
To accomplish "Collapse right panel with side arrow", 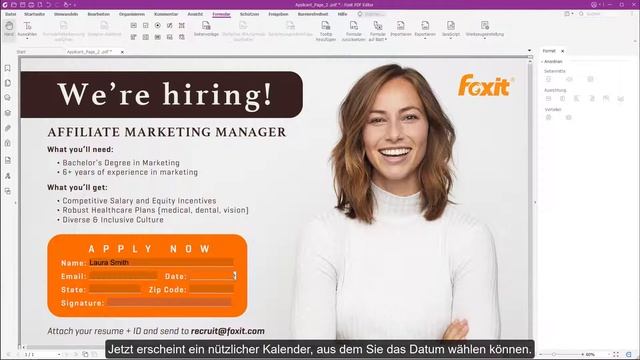I will pos(536,202).
